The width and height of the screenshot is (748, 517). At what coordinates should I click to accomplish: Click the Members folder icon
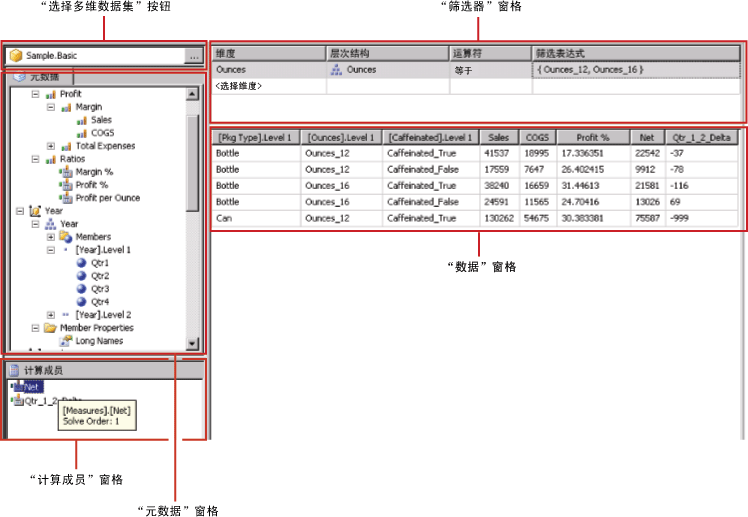point(66,237)
